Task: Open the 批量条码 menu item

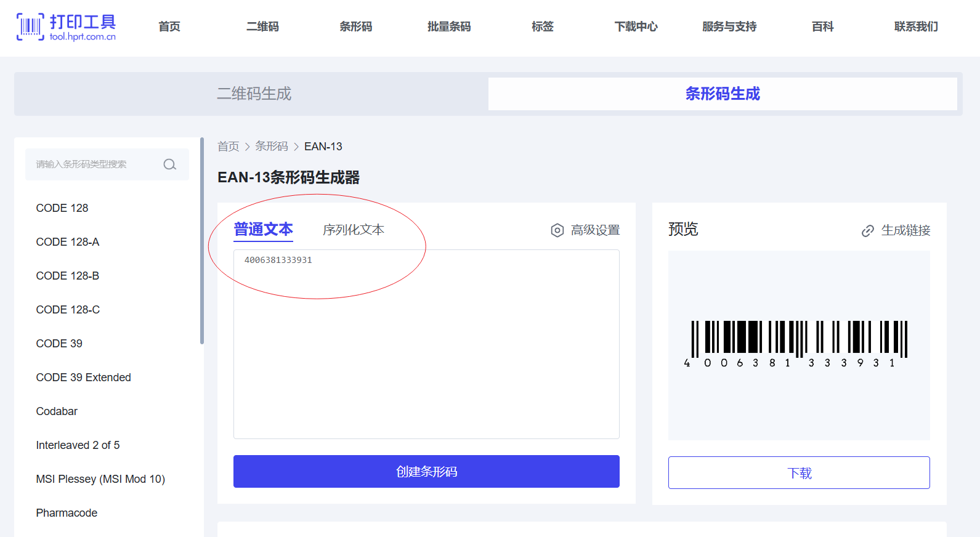Action: tap(449, 26)
